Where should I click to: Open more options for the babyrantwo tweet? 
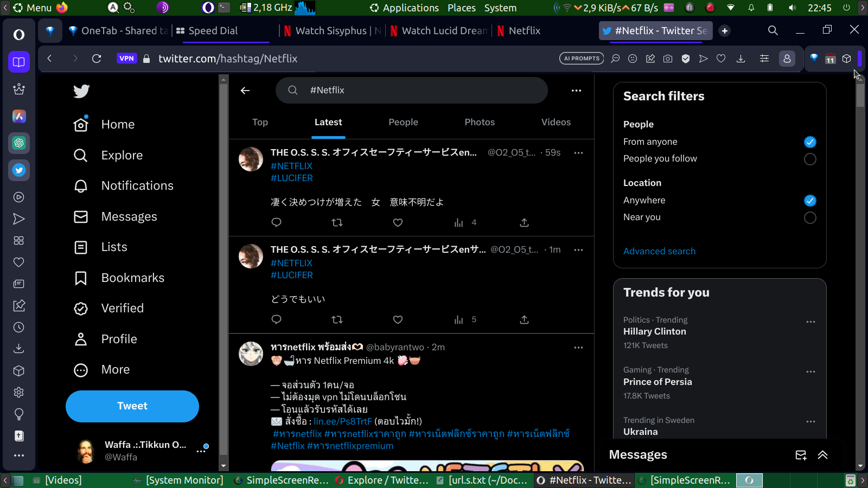[578, 348]
